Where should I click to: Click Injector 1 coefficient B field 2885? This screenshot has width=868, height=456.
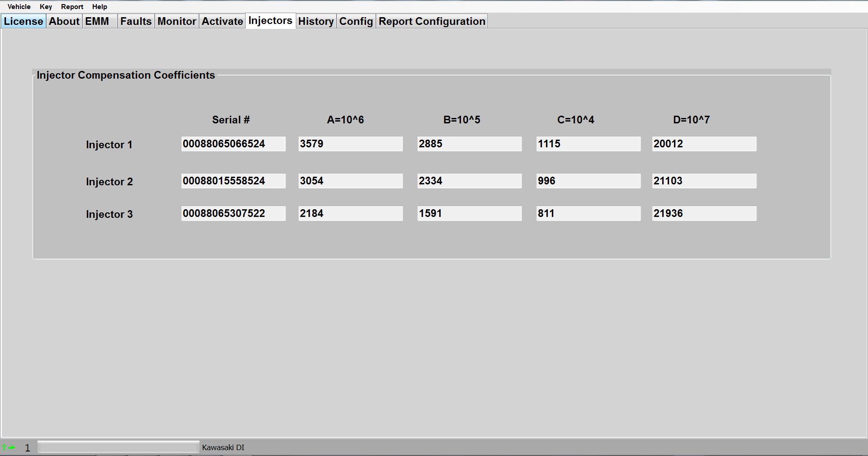tap(470, 144)
